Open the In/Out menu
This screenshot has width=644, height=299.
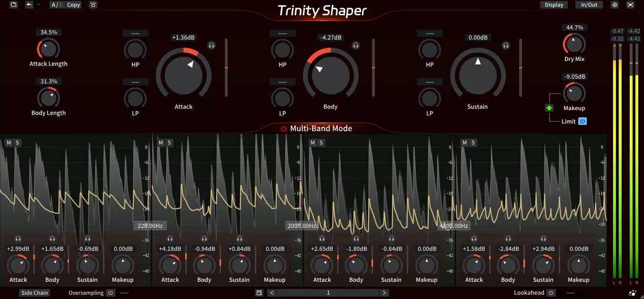[x=589, y=5]
